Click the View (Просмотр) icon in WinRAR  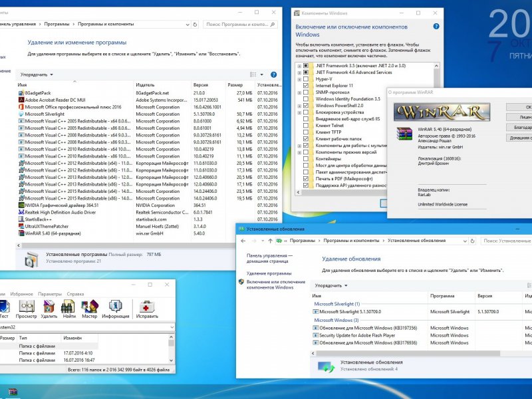tap(26, 309)
